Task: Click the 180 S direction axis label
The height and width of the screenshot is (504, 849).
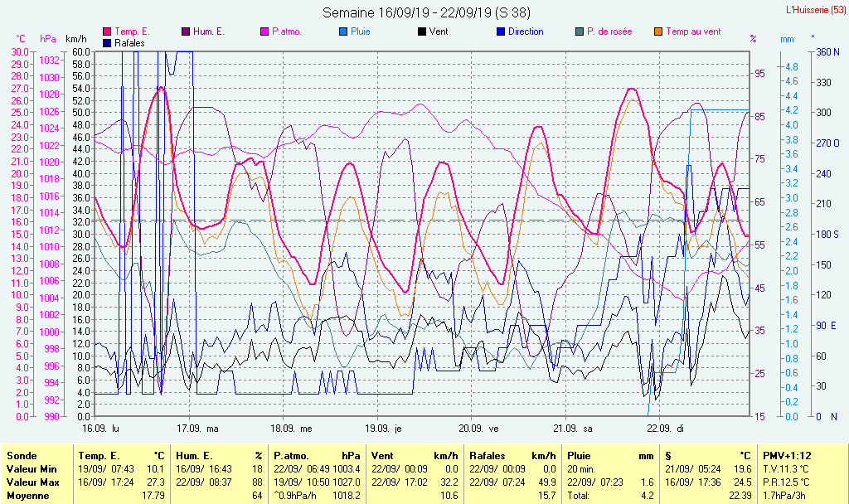Action: pos(827,235)
